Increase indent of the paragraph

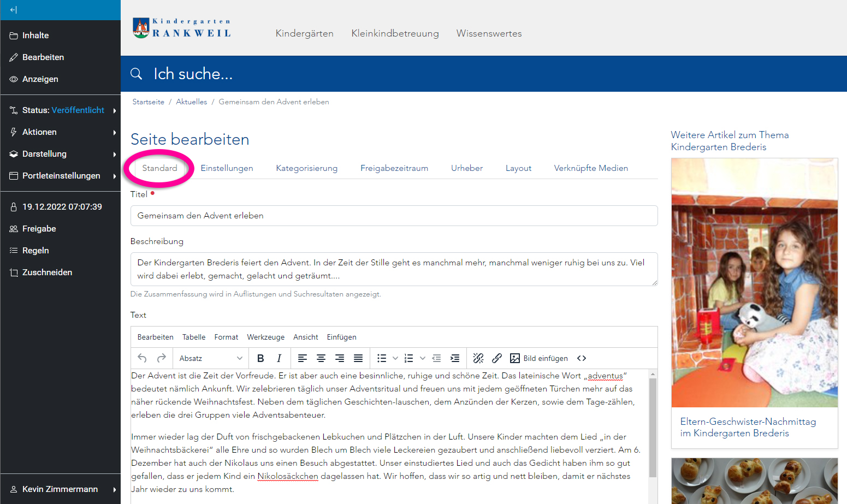455,358
